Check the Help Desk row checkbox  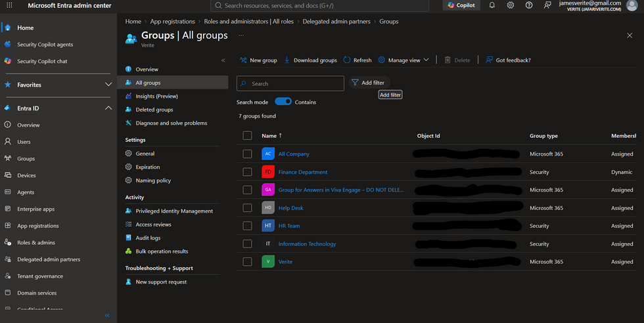pyautogui.click(x=247, y=207)
